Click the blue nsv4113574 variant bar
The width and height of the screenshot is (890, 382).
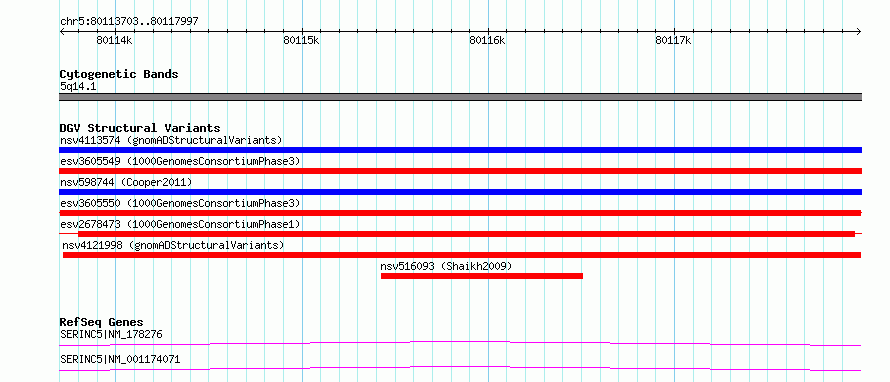coord(460,150)
